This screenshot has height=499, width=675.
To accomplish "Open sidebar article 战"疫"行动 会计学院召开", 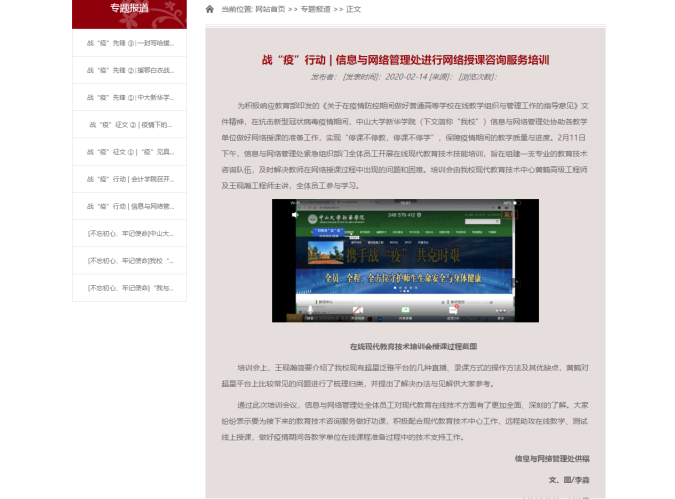I will click(129, 179).
